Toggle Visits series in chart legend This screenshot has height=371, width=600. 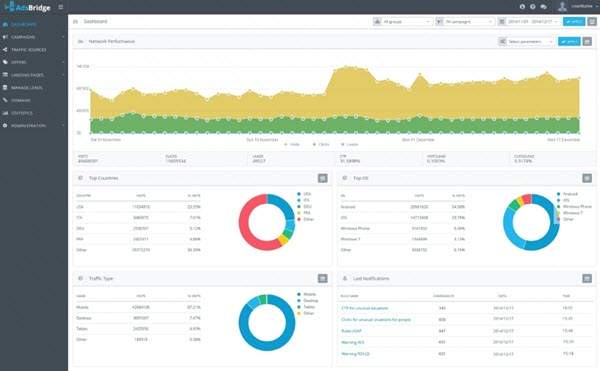292,145
